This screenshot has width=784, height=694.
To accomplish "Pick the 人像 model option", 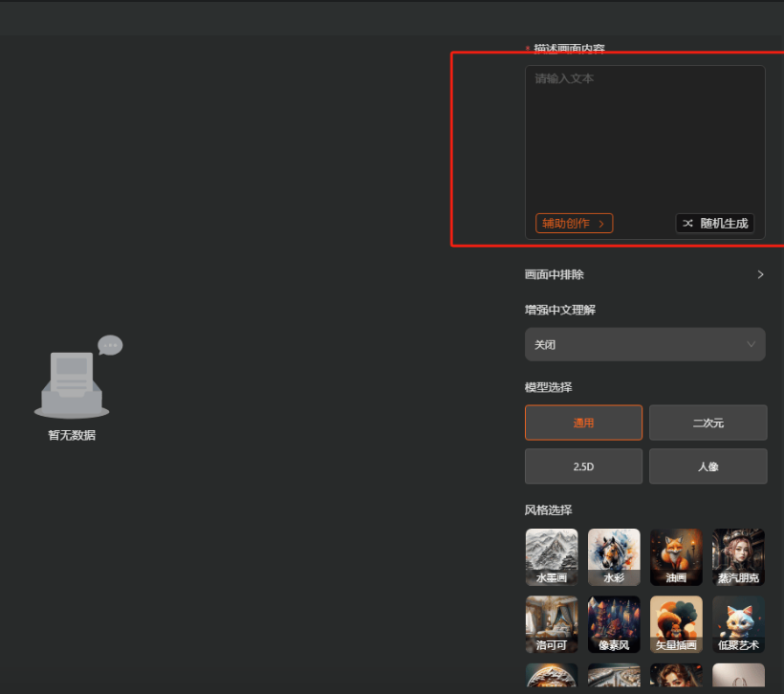I will click(708, 466).
